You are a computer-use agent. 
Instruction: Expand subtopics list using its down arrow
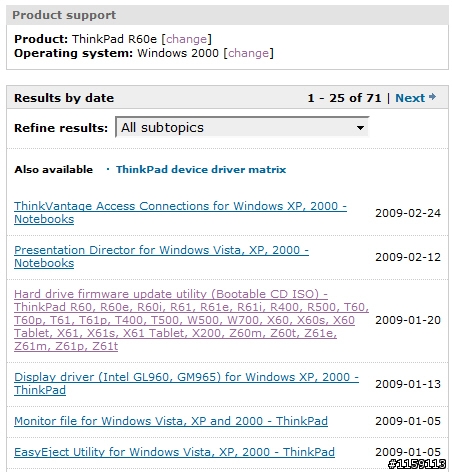360,128
